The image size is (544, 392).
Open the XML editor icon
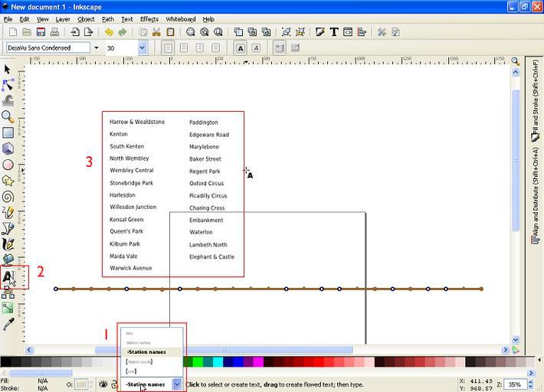coord(348,32)
